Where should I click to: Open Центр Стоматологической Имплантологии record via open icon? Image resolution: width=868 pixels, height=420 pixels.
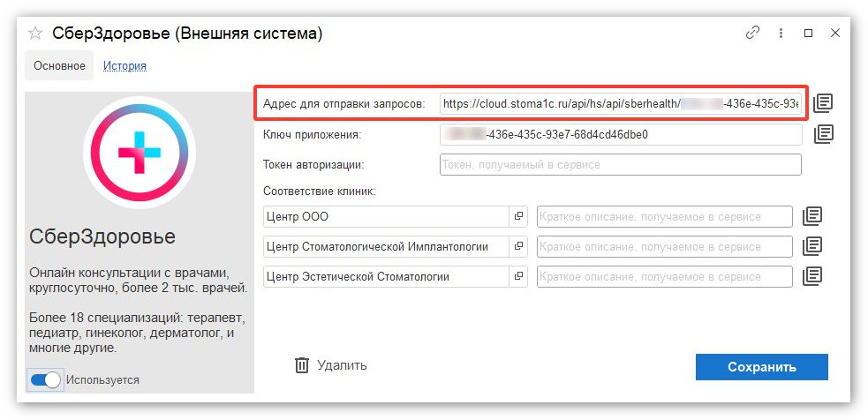pos(518,246)
